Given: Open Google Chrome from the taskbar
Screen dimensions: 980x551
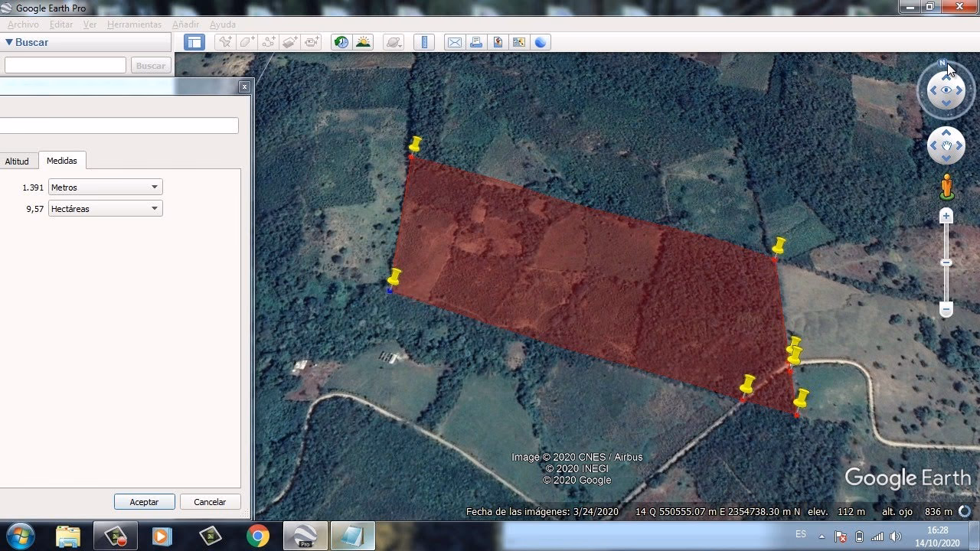Looking at the screenshot, I should coord(258,536).
